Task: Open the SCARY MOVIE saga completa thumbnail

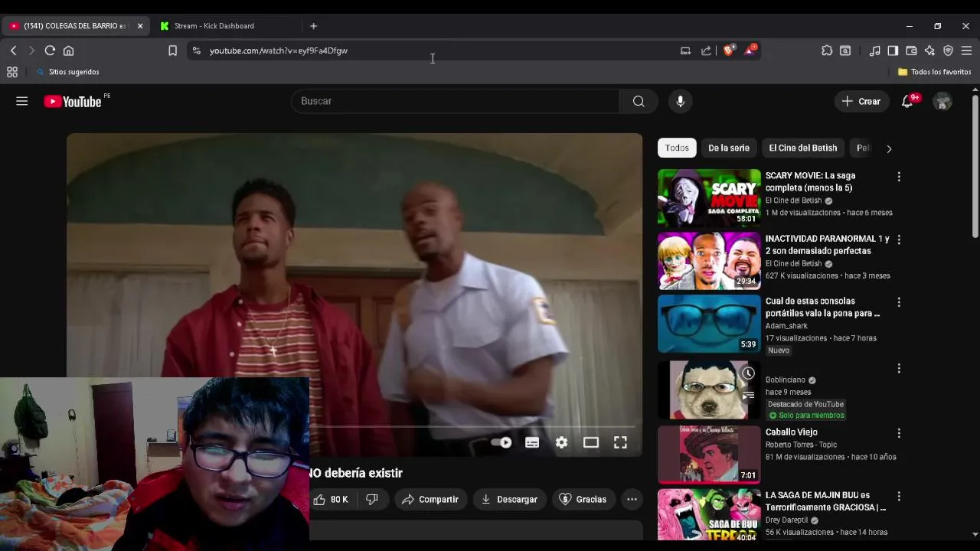Action: (709, 197)
